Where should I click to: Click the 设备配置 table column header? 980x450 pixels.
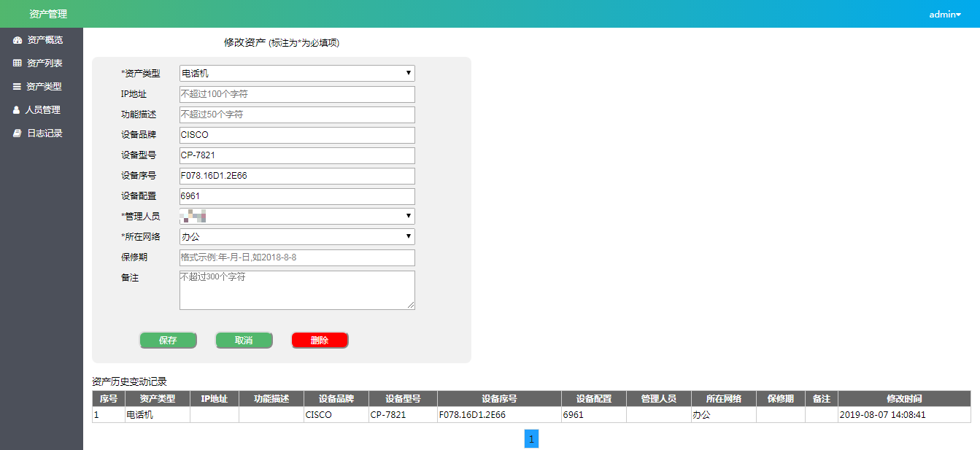(x=594, y=399)
